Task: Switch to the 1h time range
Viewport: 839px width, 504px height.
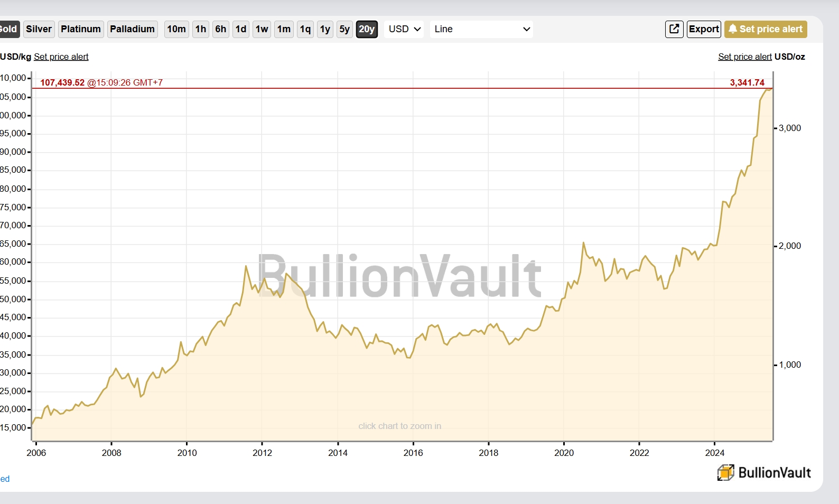Action: tap(201, 29)
